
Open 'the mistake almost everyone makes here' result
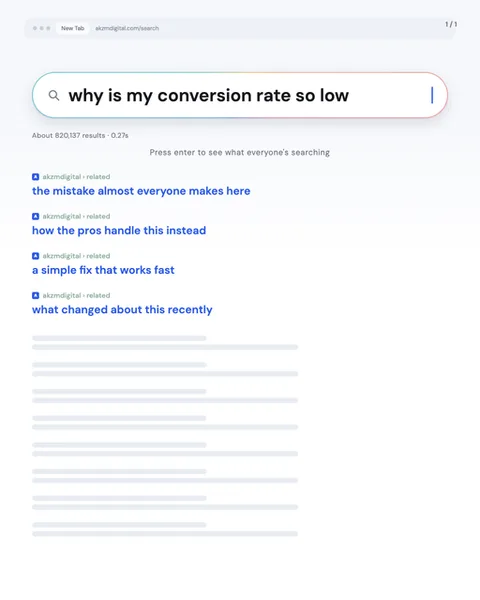[x=141, y=191]
